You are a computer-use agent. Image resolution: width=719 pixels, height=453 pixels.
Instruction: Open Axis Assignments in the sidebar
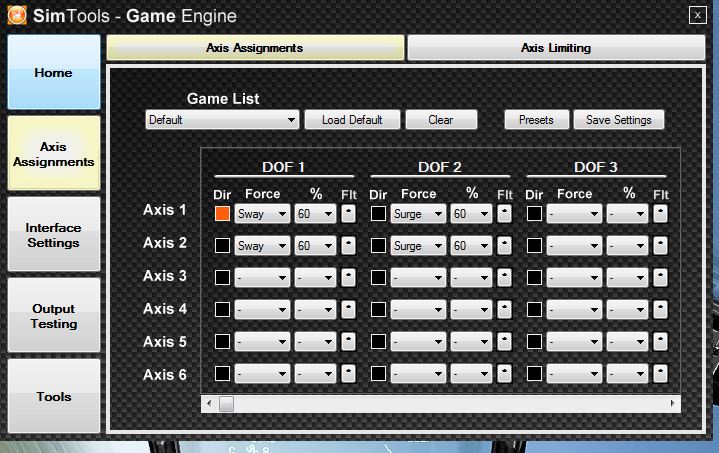coord(54,154)
